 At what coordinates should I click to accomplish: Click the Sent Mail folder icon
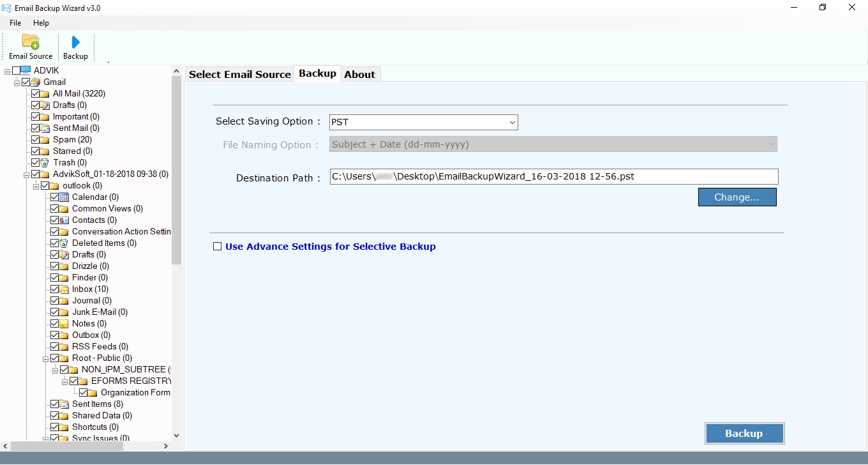pos(45,128)
